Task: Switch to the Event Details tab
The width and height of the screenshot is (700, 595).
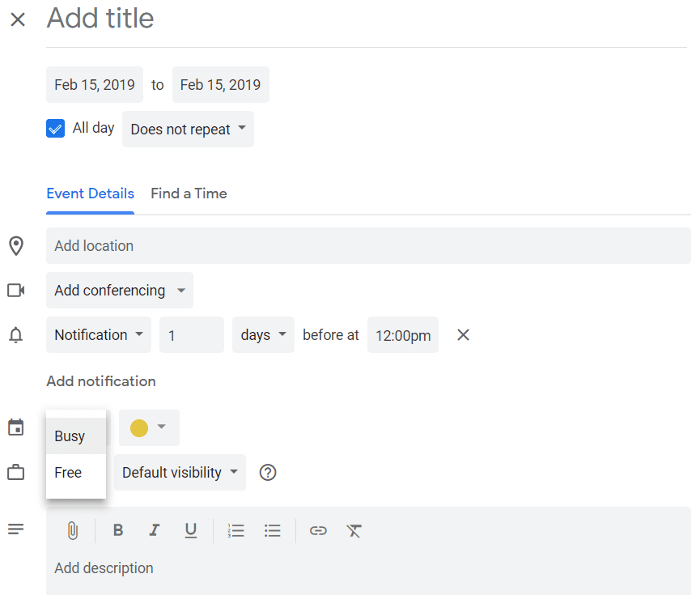Action: pyautogui.click(x=90, y=193)
